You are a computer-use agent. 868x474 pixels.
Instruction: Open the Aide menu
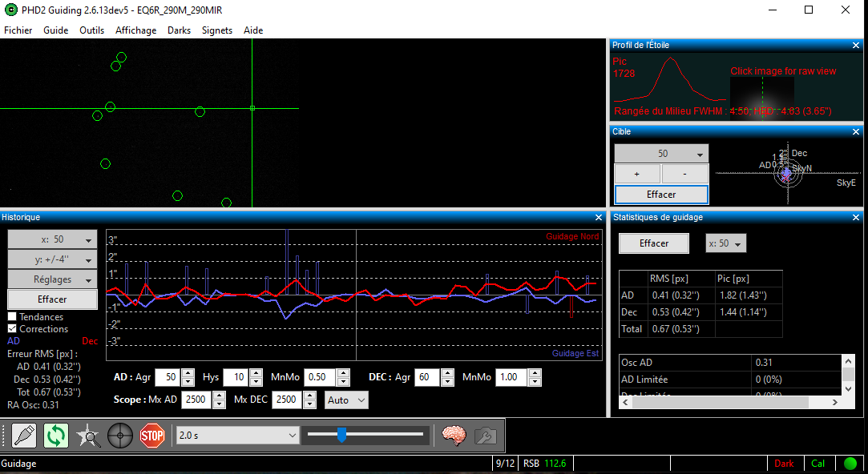(253, 30)
